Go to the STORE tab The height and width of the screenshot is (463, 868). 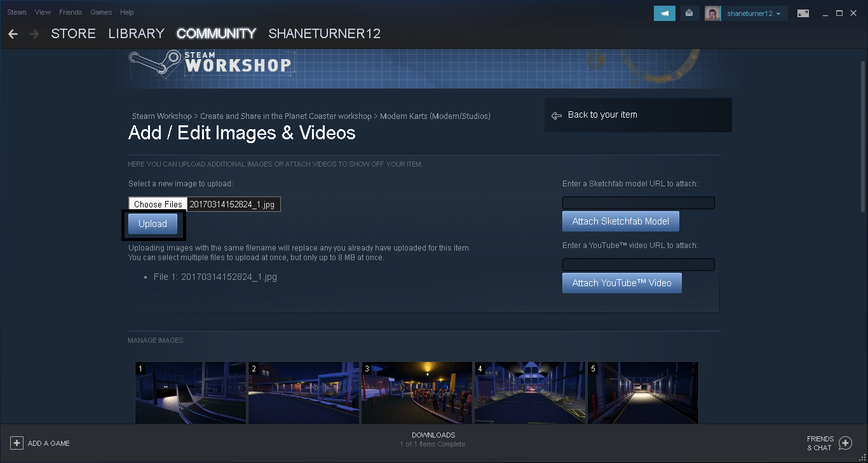click(74, 34)
